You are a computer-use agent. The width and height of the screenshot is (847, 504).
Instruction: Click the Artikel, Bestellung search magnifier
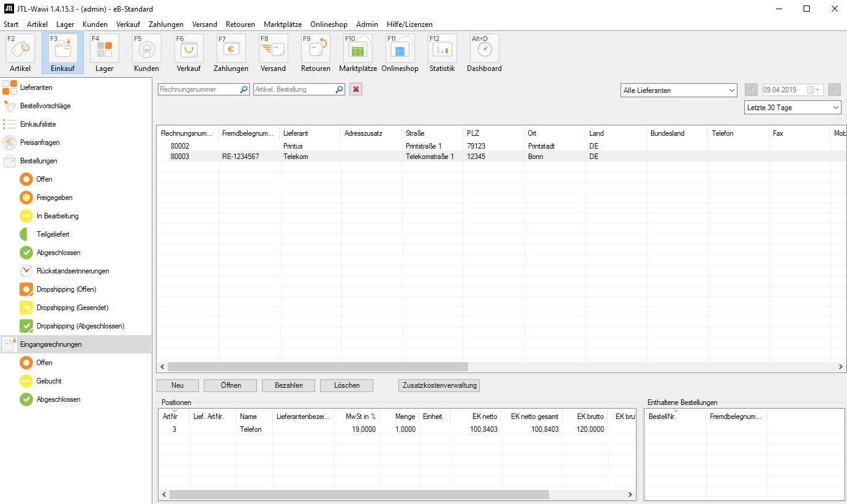tap(340, 89)
